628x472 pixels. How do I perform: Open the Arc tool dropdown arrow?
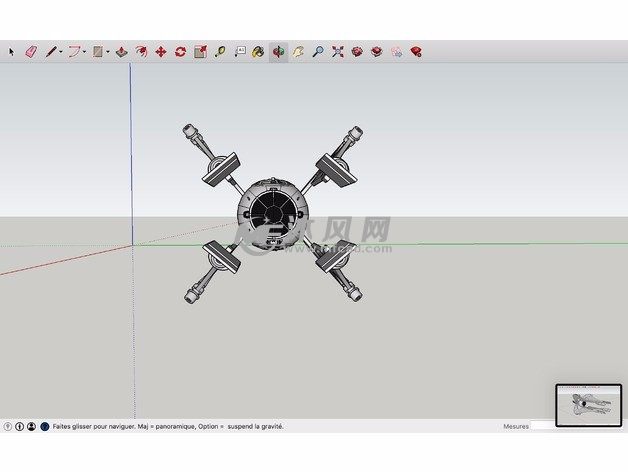pos(85,51)
